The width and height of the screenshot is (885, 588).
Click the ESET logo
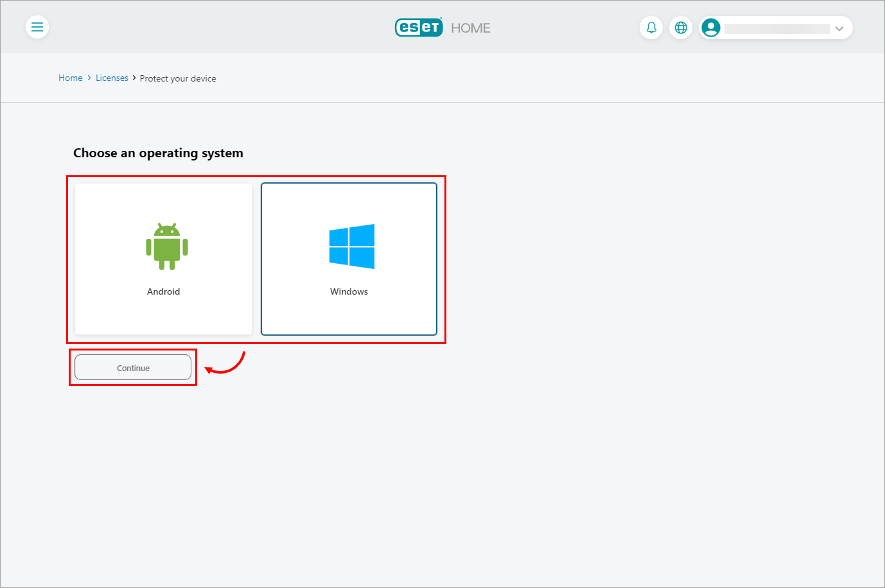(419, 27)
